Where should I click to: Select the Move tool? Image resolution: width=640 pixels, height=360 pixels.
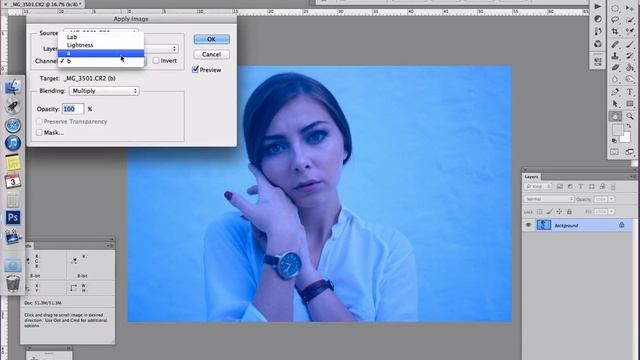(x=630, y=8)
